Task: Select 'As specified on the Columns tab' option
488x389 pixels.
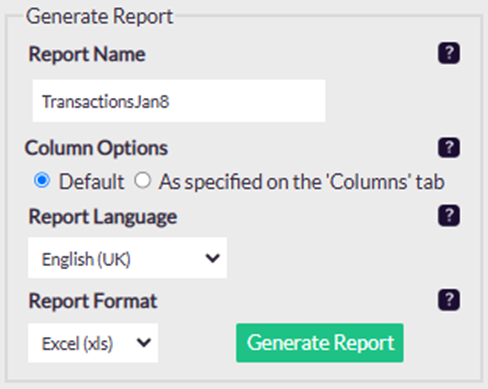Action: pyautogui.click(x=143, y=180)
